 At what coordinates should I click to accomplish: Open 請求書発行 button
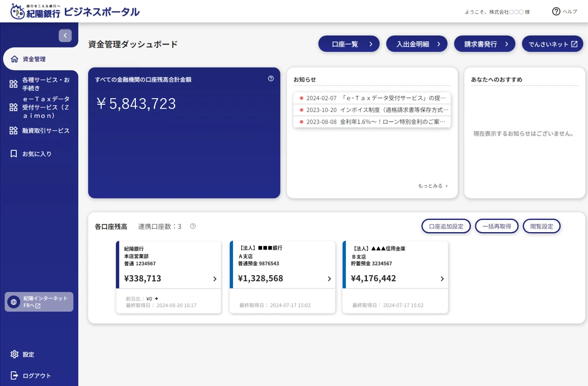pyautogui.click(x=484, y=44)
